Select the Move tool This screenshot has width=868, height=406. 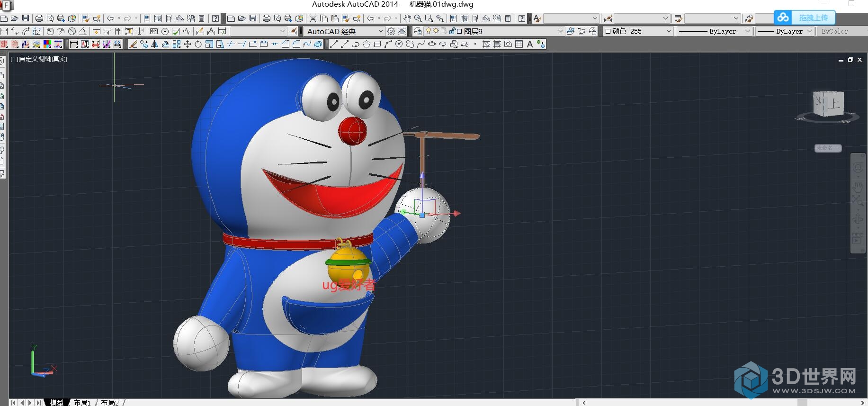pos(188,44)
